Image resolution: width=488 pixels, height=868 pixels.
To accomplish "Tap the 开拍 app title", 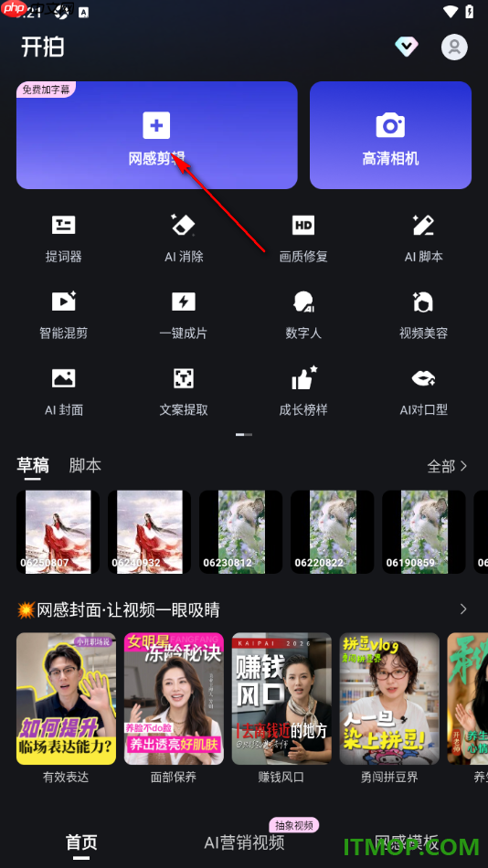I will [43, 47].
